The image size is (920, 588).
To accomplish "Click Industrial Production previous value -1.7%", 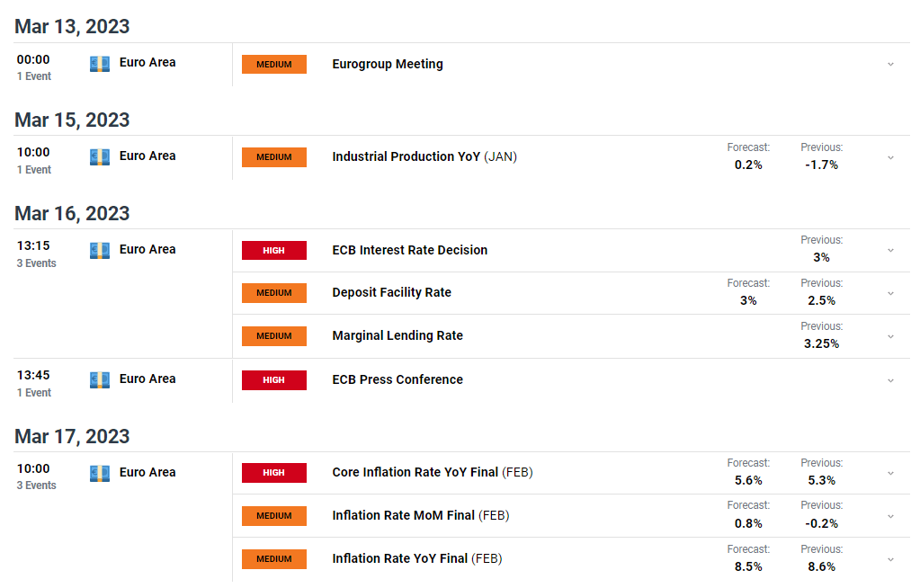I will [x=821, y=165].
